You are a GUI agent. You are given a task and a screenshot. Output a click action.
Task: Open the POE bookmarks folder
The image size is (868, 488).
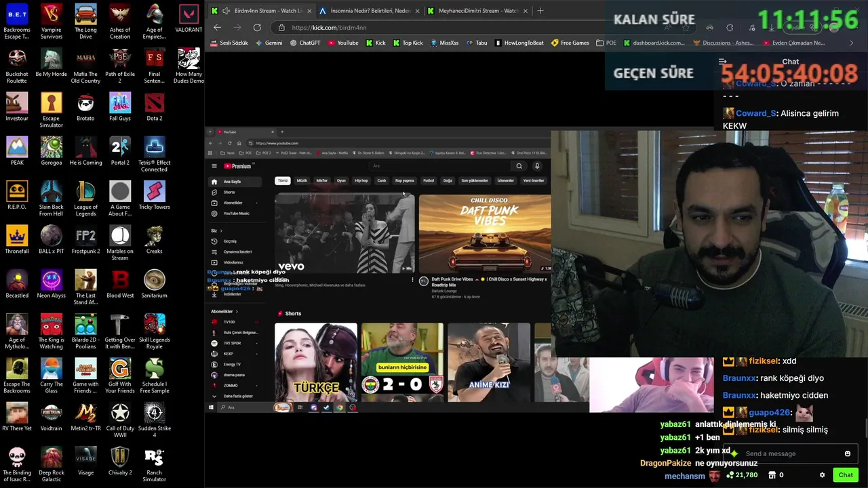606,43
